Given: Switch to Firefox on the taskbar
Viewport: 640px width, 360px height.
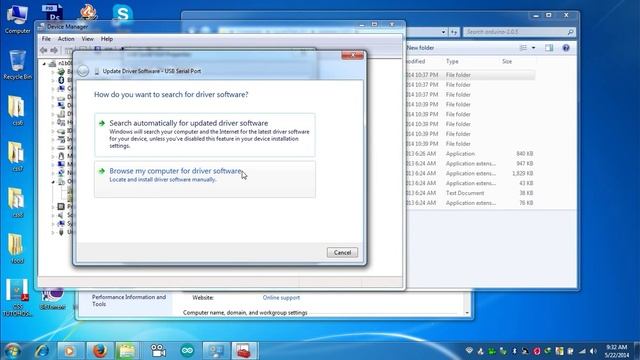Looking at the screenshot, I should pos(99,351).
